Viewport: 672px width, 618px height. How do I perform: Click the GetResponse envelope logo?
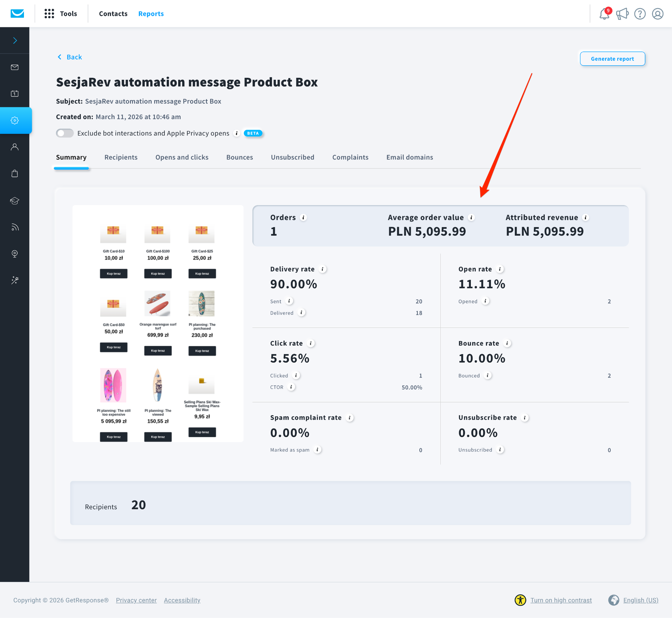point(17,13)
